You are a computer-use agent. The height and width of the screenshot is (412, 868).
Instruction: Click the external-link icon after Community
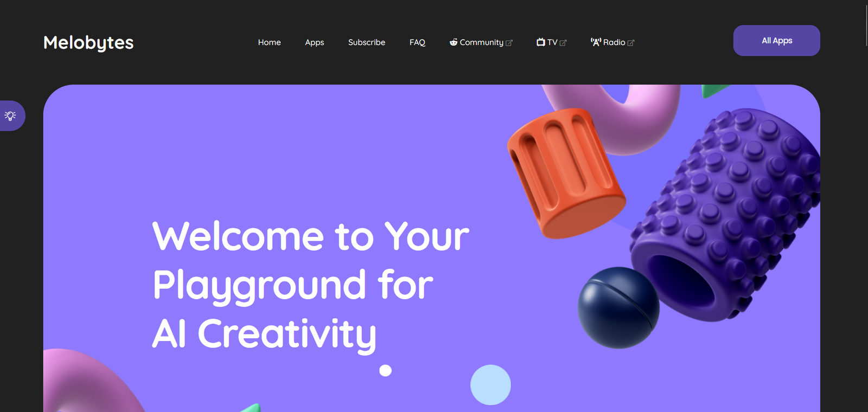click(509, 43)
